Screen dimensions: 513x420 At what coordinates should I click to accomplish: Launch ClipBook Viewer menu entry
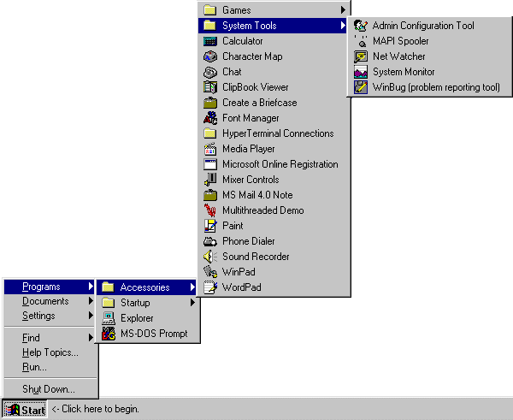click(274, 87)
